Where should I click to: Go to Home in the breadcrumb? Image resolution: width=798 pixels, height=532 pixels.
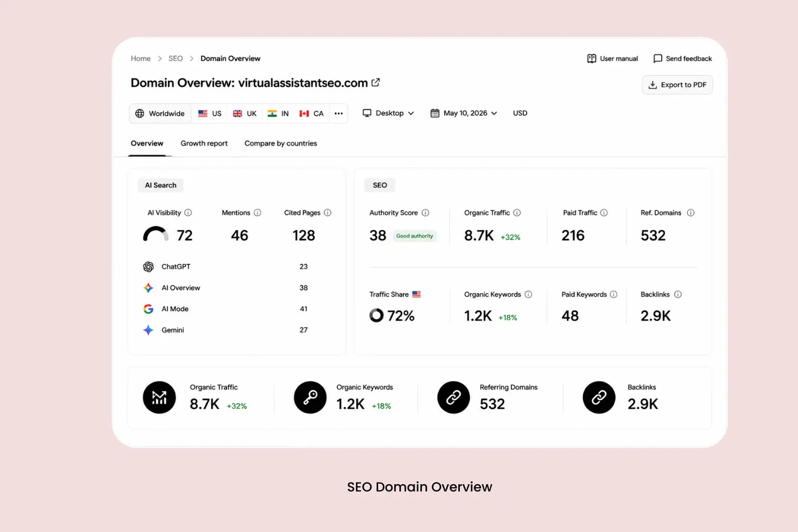coord(141,59)
